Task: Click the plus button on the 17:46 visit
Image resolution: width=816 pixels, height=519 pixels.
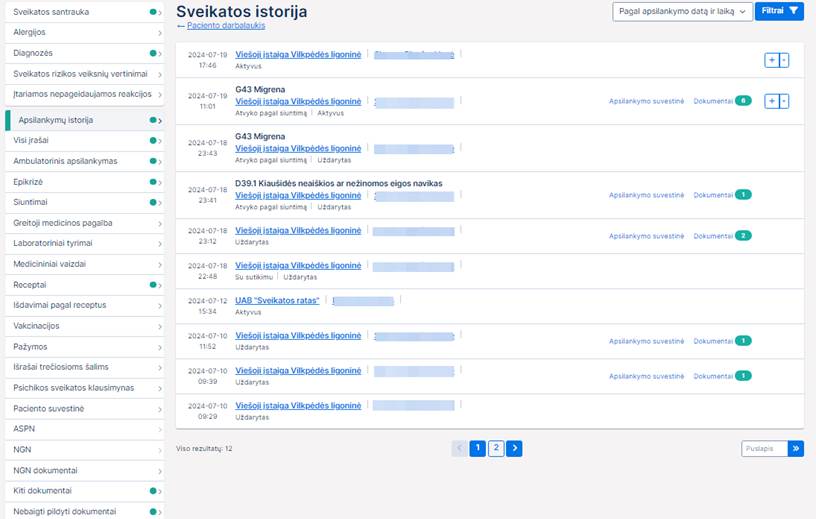Action: (x=770, y=60)
